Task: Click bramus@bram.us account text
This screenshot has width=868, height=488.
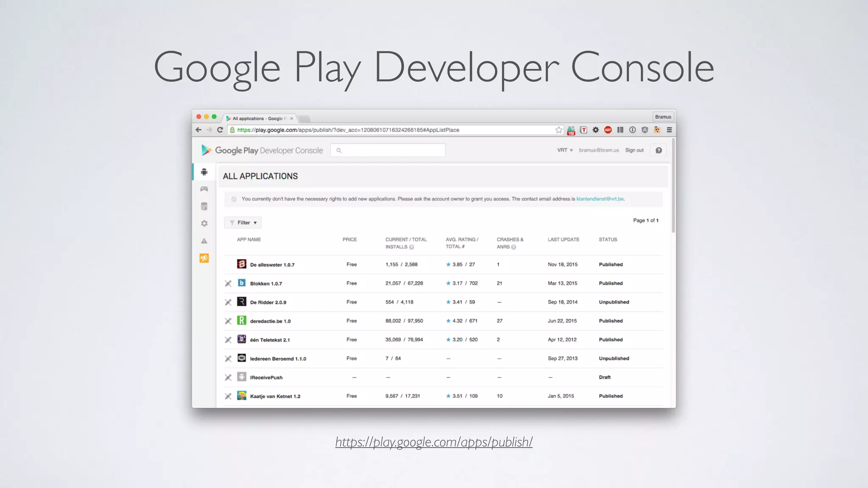Action: pyautogui.click(x=599, y=150)
